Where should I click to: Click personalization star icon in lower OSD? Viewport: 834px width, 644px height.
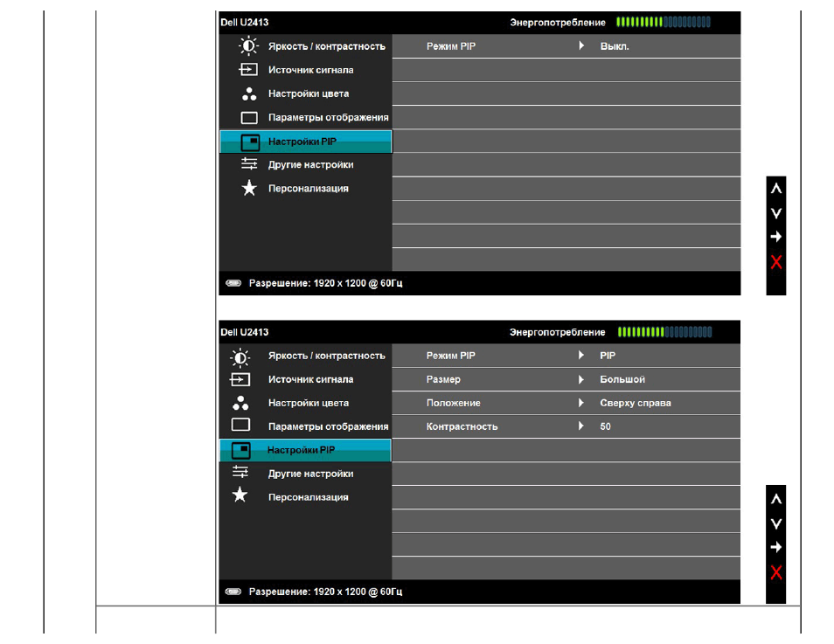pyautogui.click(x=240, y=495)
